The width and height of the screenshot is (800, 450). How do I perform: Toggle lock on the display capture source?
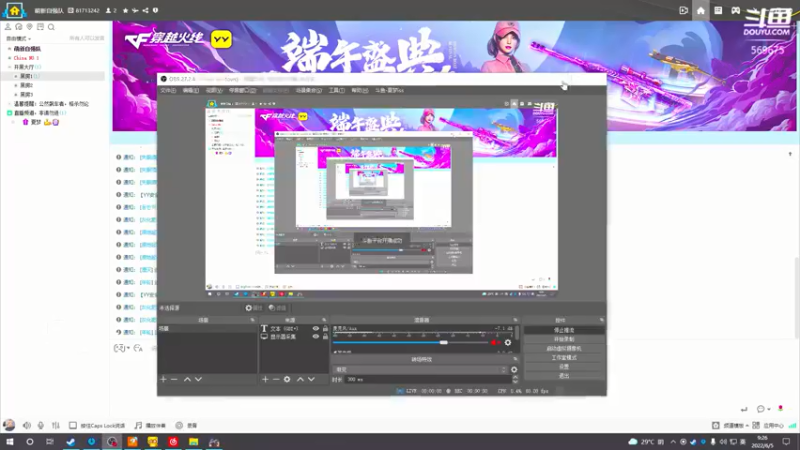(x=325, y=337)
